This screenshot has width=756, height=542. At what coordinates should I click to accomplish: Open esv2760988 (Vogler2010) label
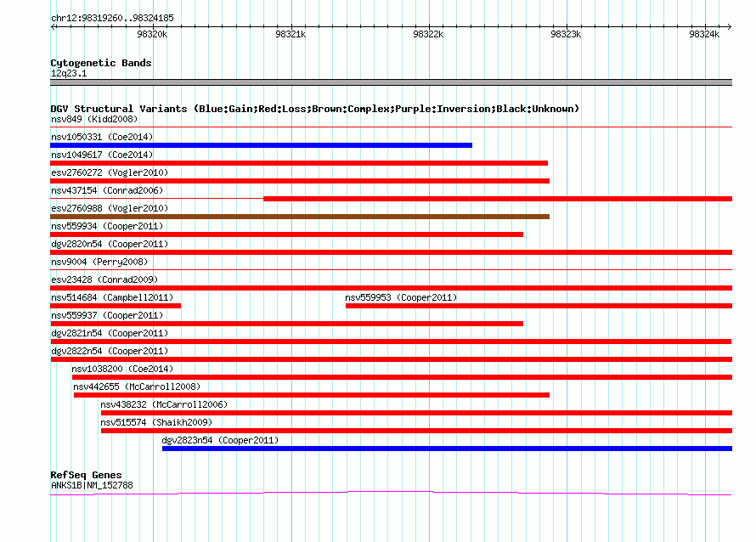point(110,208)
